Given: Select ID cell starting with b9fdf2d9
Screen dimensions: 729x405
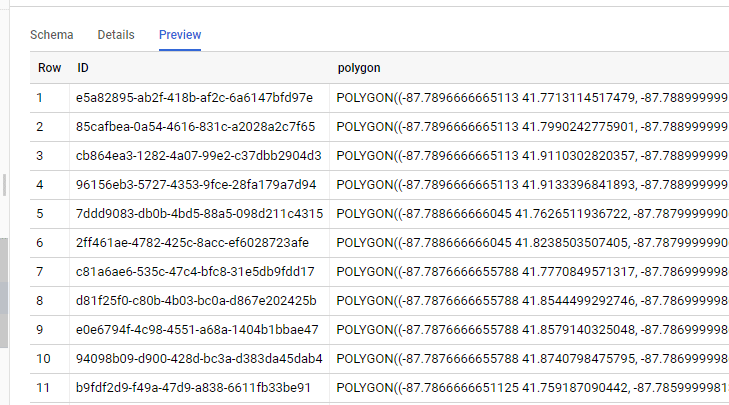Looking at the screenshot, I should pos(194,388).
